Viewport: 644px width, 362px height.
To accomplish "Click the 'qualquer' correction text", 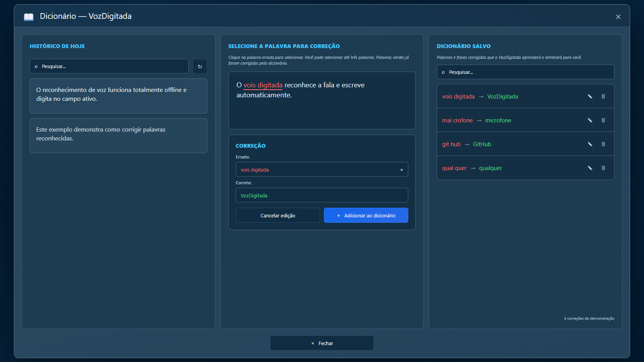I will 490,168.
